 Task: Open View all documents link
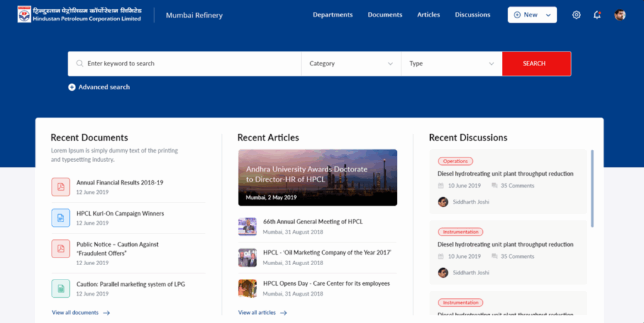pyautogui.click(x=75, y=313)
